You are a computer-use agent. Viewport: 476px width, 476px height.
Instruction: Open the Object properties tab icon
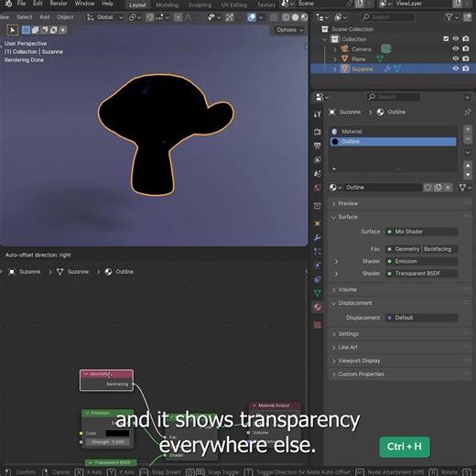[318, 223]
